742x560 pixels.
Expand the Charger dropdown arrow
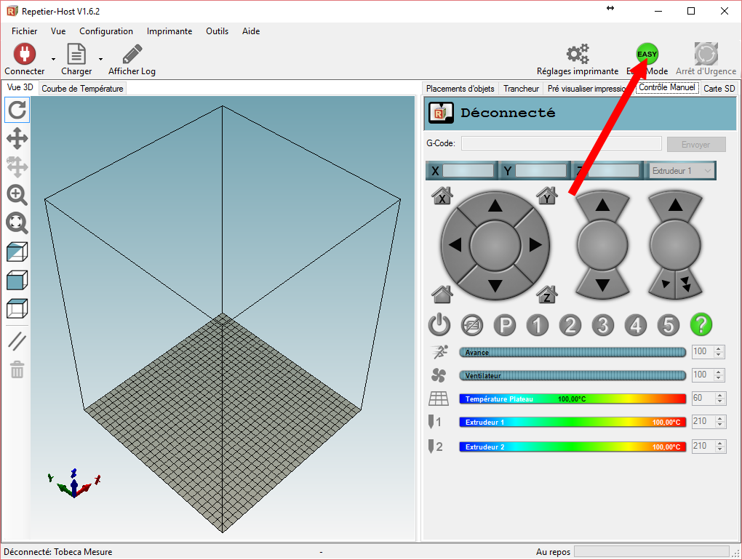(x=100, y=59)
